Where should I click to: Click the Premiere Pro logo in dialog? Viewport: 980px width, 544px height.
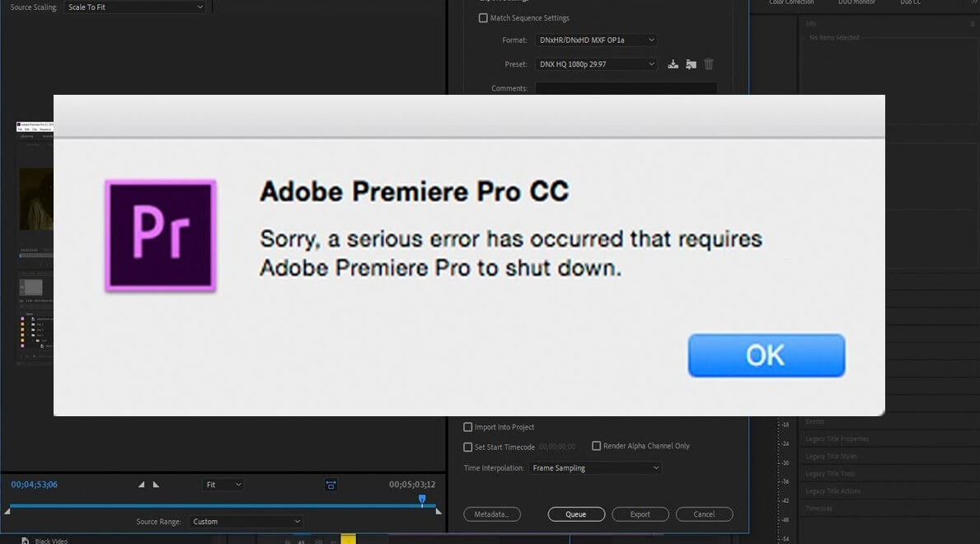tap(161, 236)
